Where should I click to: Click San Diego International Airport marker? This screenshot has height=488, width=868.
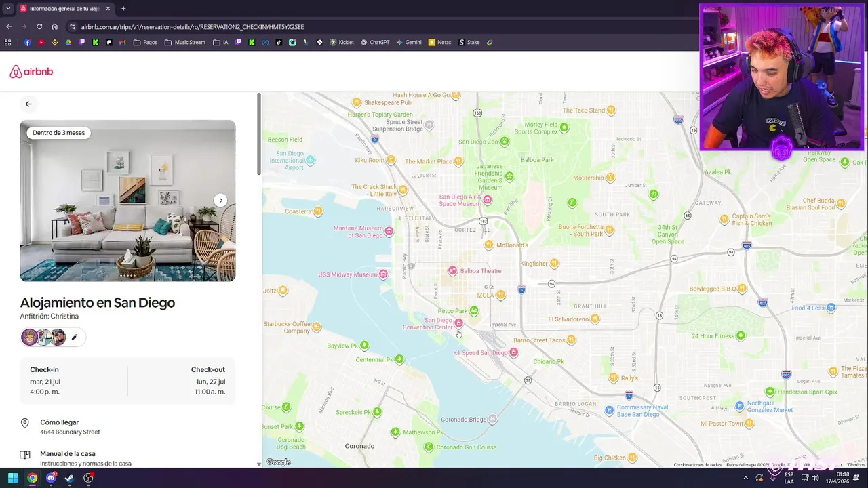(x=310, y=161)
